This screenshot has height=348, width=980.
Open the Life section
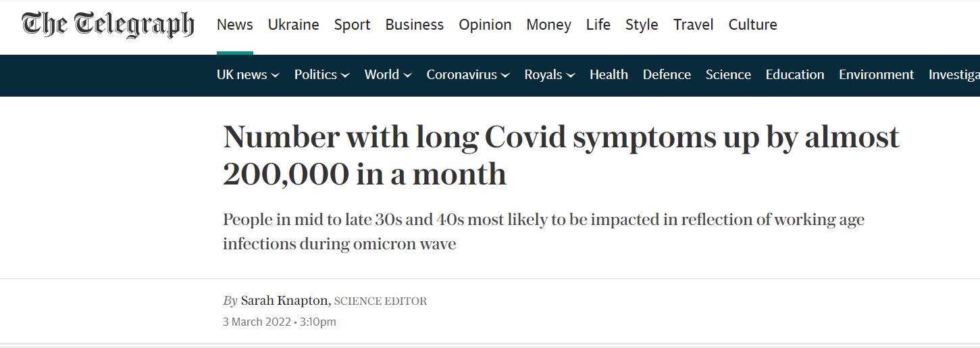pos(598,25)
